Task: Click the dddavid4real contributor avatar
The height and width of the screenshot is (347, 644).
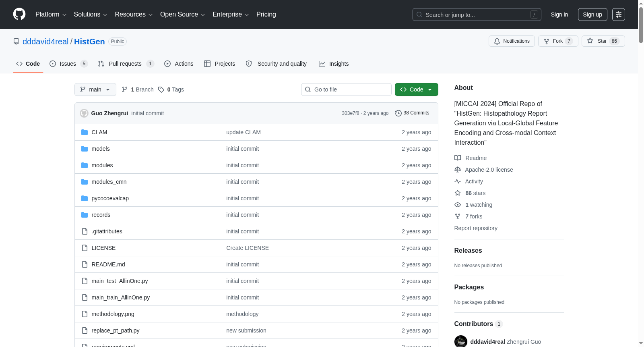Action: click(x=461, y=341)
